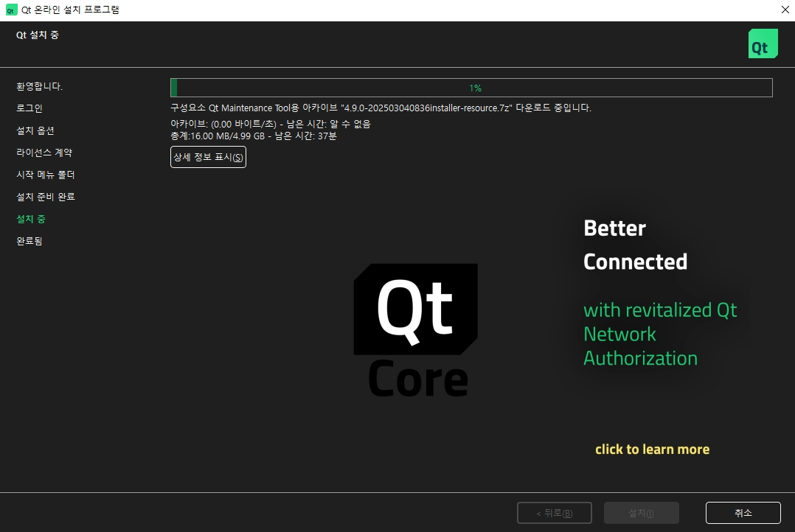Click the 아카이브 speed status line
The width and height of the screenshot is (795, 532).
click(271, 124)
